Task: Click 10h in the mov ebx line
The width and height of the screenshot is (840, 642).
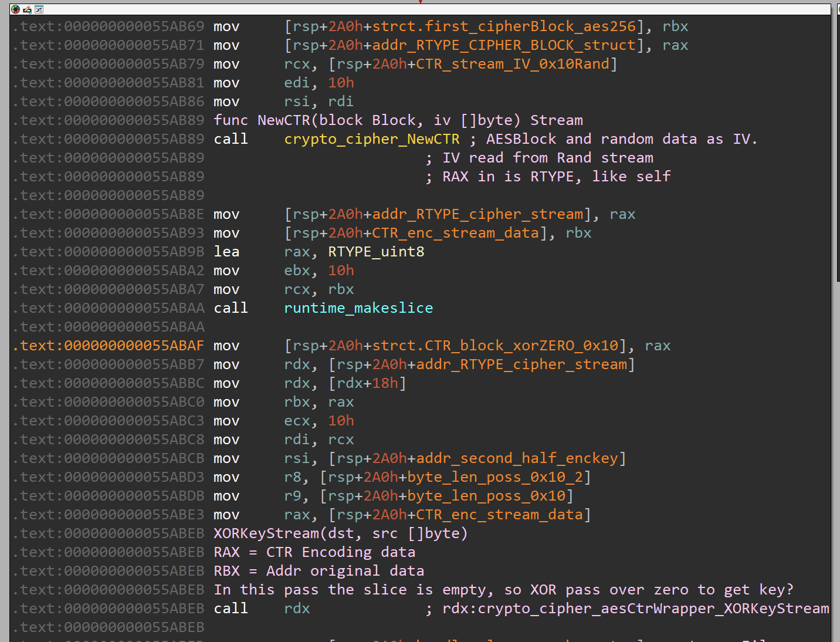Action: pos(341,271)
